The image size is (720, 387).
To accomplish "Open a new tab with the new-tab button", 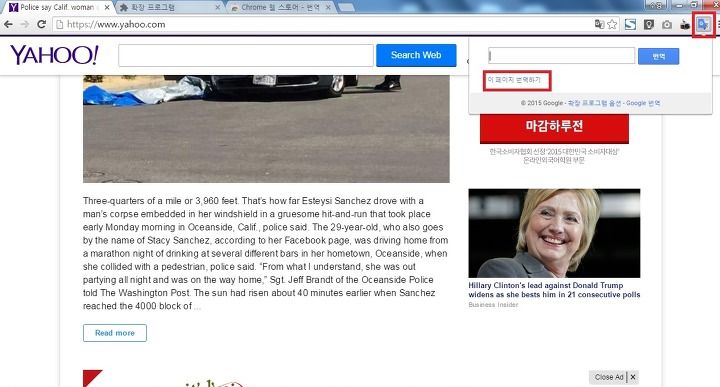I will [346, 7].
